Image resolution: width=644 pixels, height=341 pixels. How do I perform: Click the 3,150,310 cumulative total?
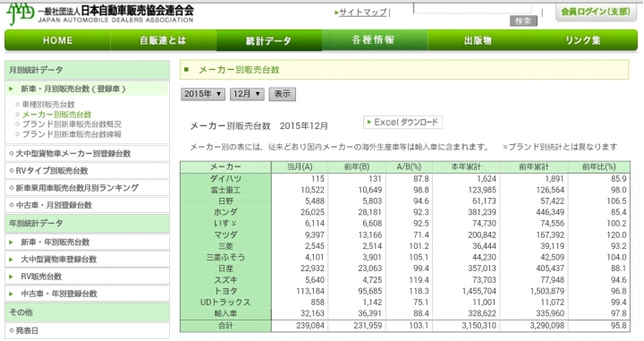tap(478, 326)
